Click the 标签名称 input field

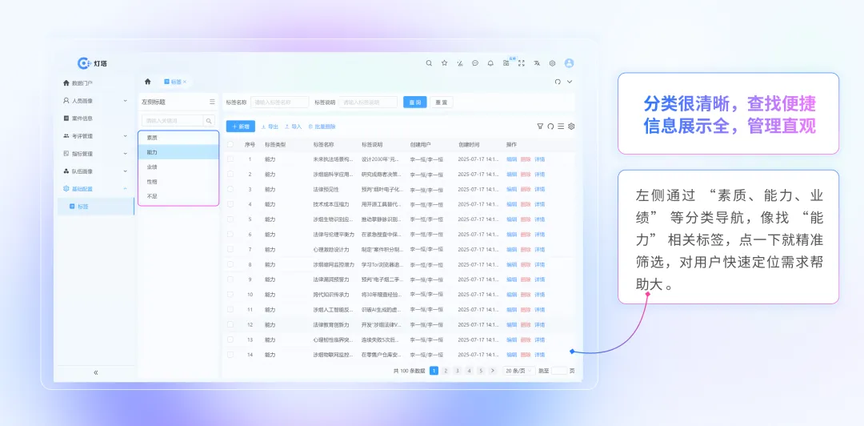pyautogui.click(x=279, y=102)
